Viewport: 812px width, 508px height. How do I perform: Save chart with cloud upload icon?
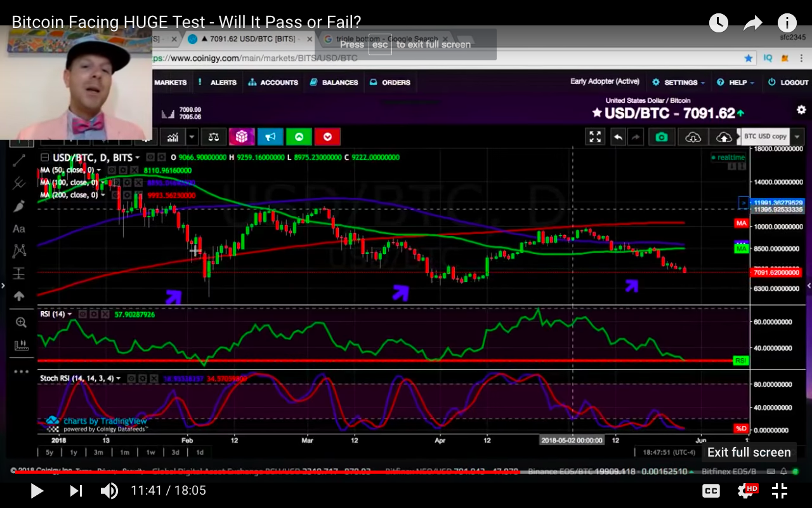(724, 137)
